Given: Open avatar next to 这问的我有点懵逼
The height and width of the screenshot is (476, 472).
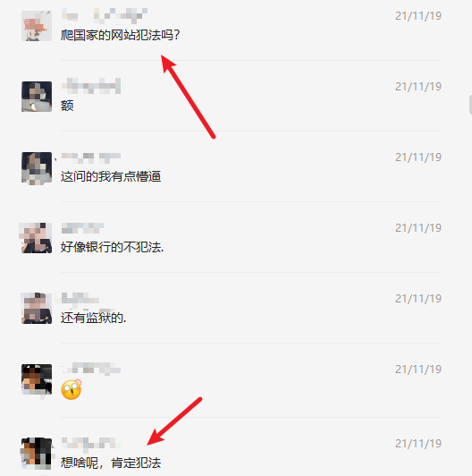Looking at the screenshot, I should click(x=37, y=167).
